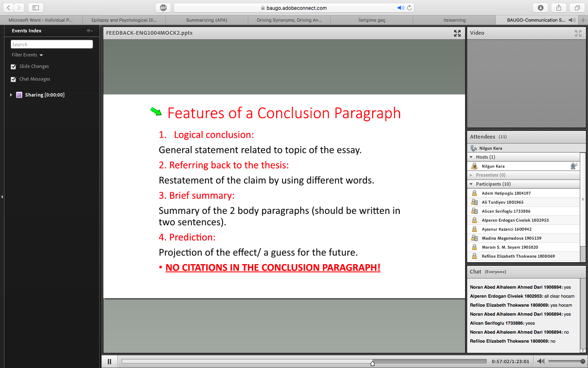The image size is (588, 368).
Task: Uncheck the Chat Messages checkbox
Action: point(13,79)
